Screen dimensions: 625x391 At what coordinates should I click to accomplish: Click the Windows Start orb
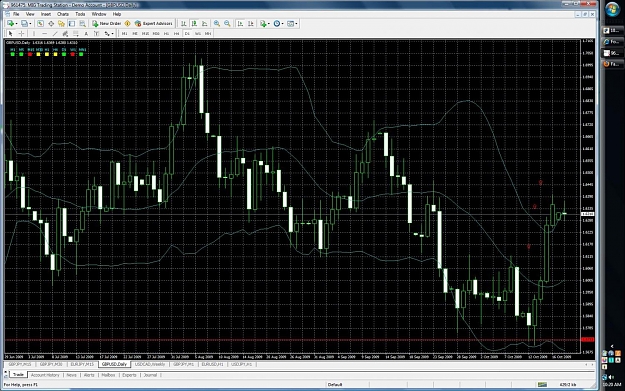[613, 9]
